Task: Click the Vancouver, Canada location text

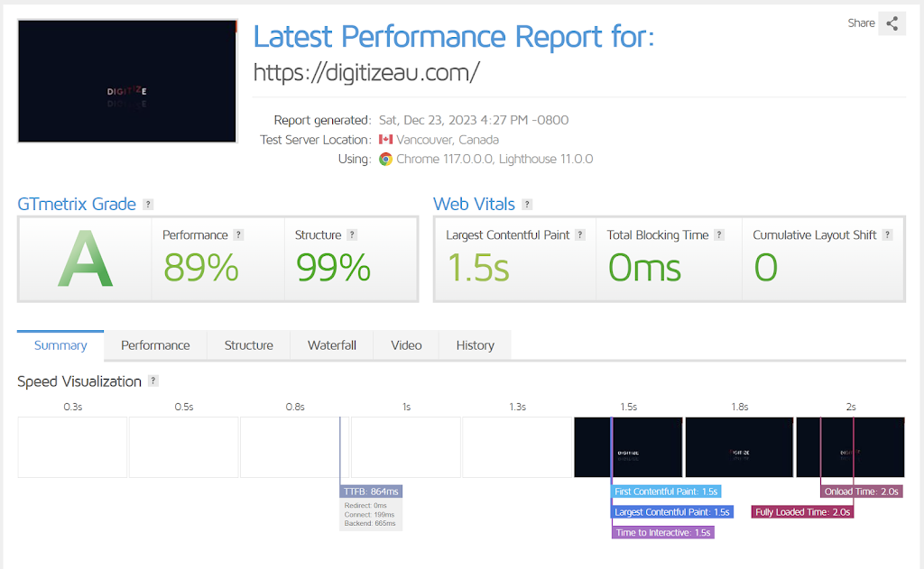Action: [x=448, y=140]
